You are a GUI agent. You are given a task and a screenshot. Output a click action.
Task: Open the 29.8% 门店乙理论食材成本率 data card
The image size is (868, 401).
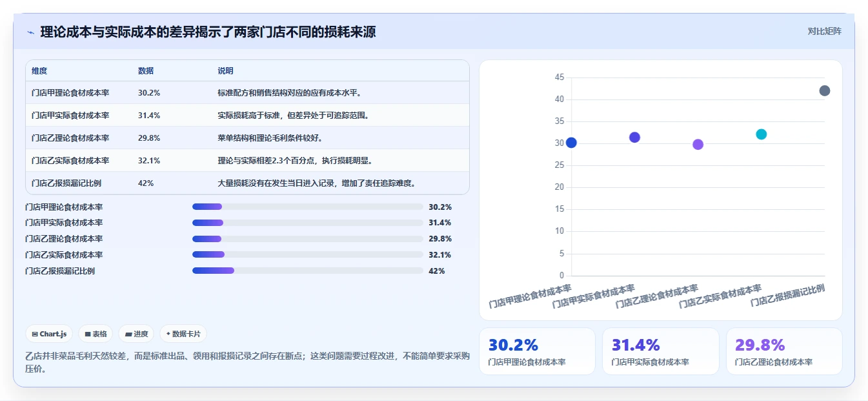tap(784, 351)
